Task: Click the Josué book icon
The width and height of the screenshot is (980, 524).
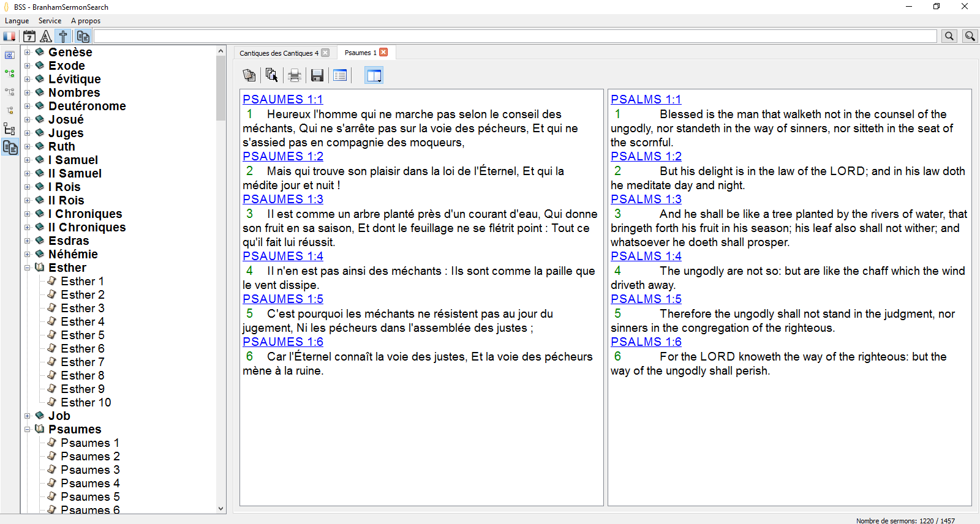Action: tap(40, 119)
